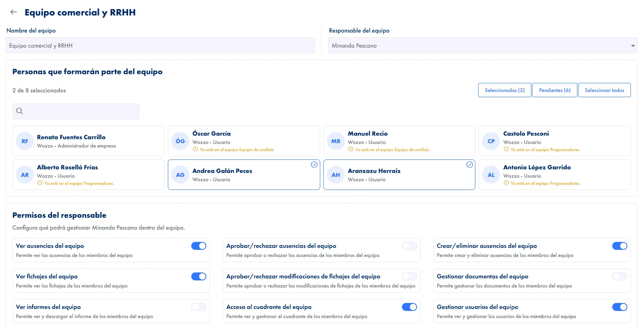Enable Aprobar/rechazar modificaciones de fichajes toggle
Screen dimensions: 644x326
409,276
